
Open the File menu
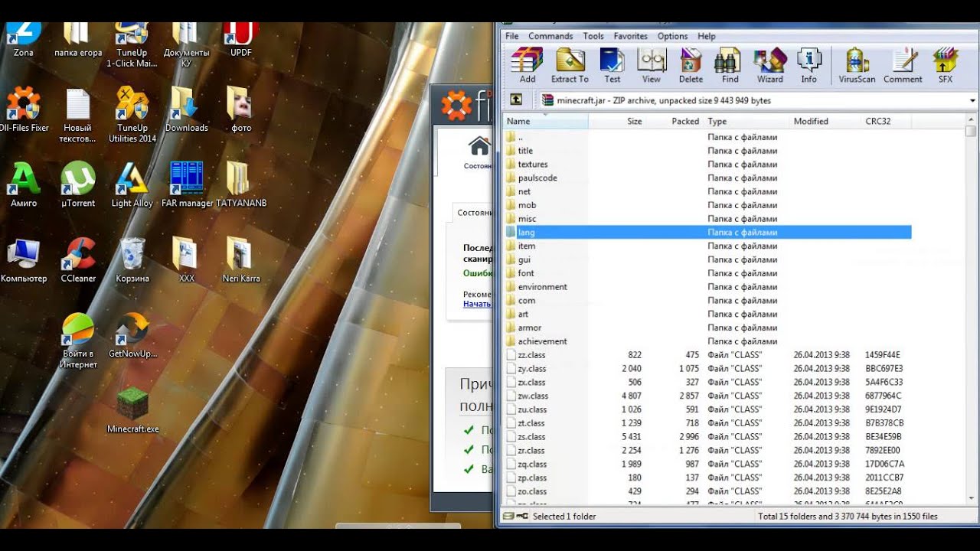(511, 36)
